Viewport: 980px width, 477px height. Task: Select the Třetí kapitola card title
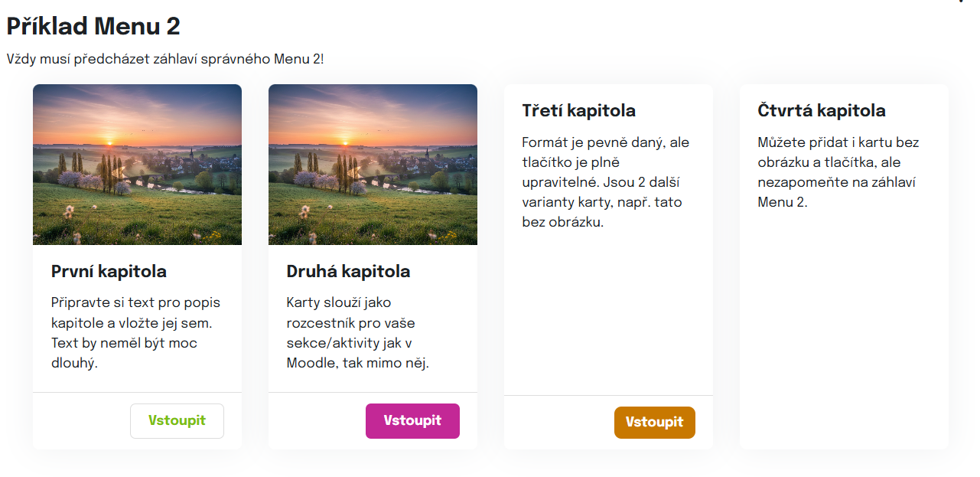pos(578,111)
